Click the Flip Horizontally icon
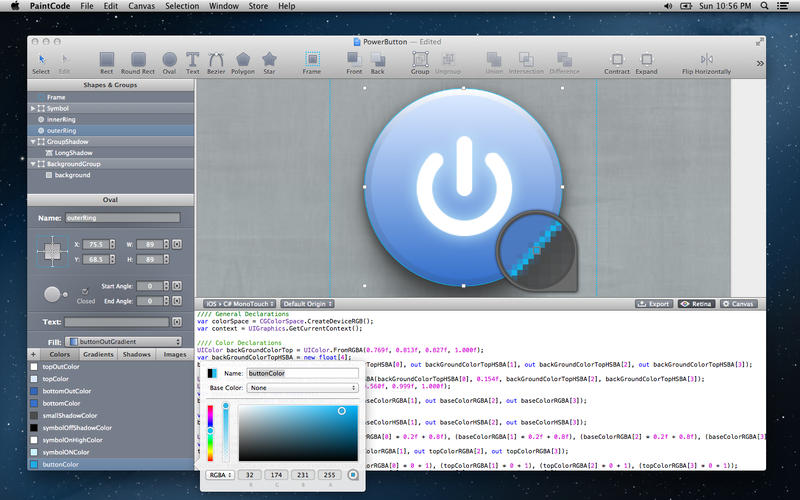 coord(708,61)
